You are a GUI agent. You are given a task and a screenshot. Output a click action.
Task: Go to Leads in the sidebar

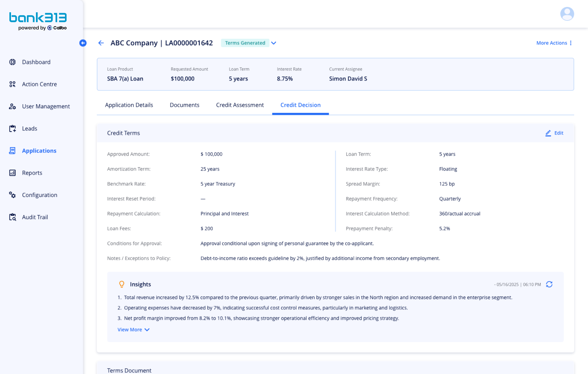pyautogui.click(x=29, y=128)
